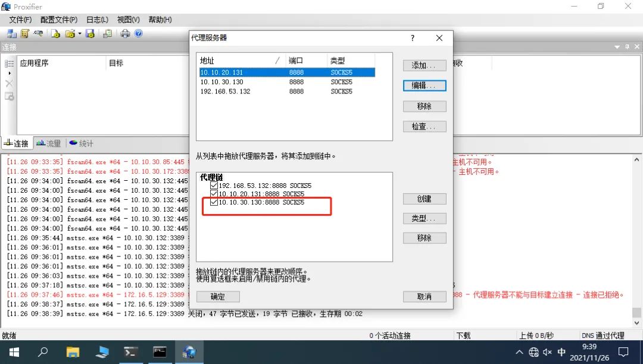The width and height of the screenshot is (643, 364).
Task: Click the open profile folder icon
Action: [x=70, y=33]
